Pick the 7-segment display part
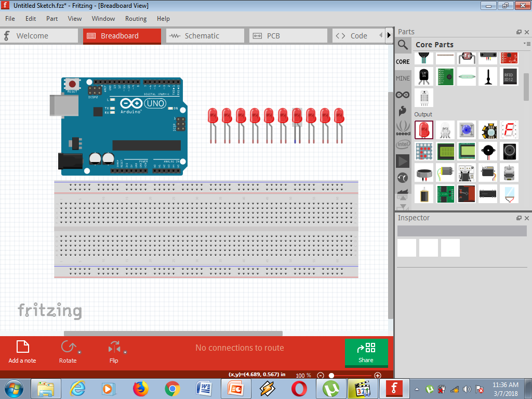 point(509,130)
